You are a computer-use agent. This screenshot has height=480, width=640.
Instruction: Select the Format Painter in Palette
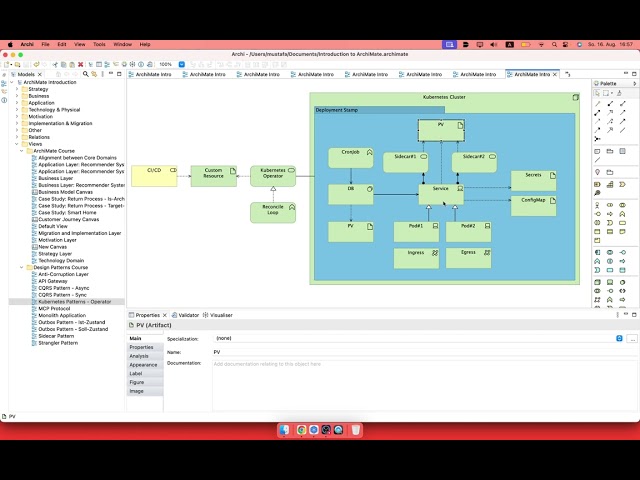click(x=619, y=93)
